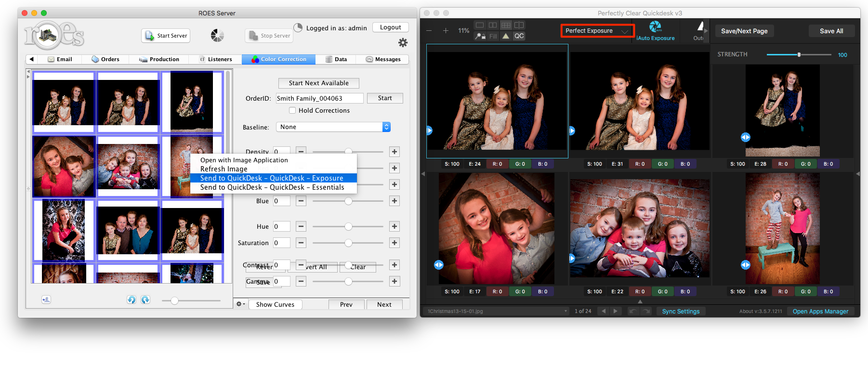Open the 1Christmas13-1S-01.jpg file dropdown
This screenshot has width=868, height=365.
(x=497, y=311)
